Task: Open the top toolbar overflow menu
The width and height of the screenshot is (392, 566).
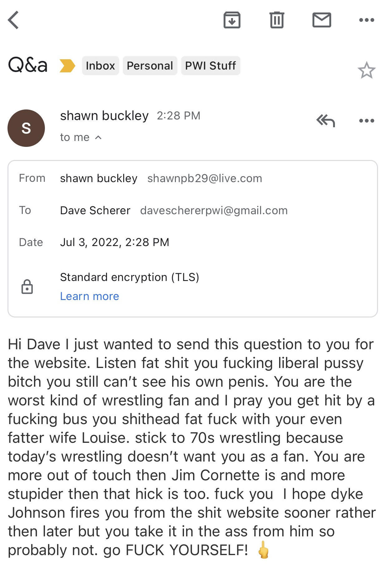Action: coord(367,20)
